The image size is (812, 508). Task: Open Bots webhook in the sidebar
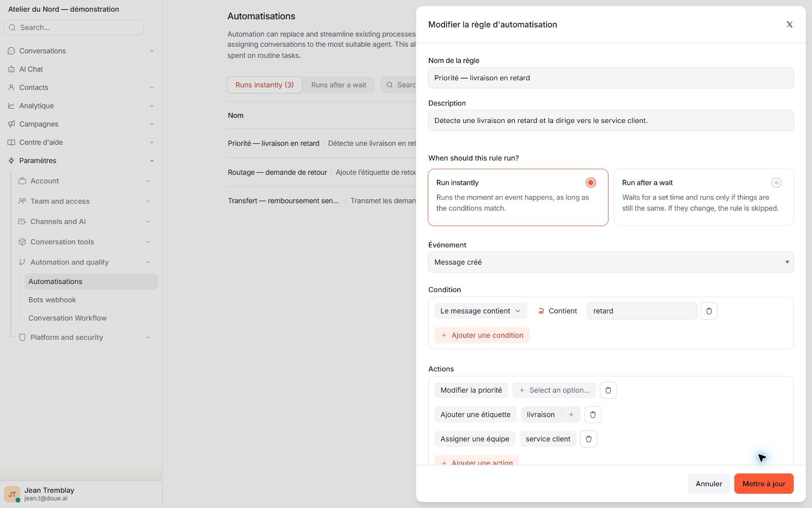click(52, 300)
